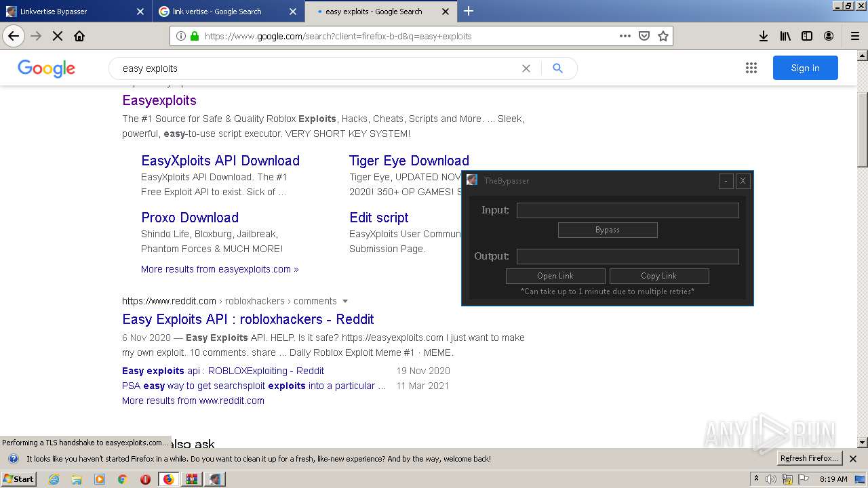Dismiss the Firefox refresh notification bar
Screen dimensions: 868x488
pos(853,459)
